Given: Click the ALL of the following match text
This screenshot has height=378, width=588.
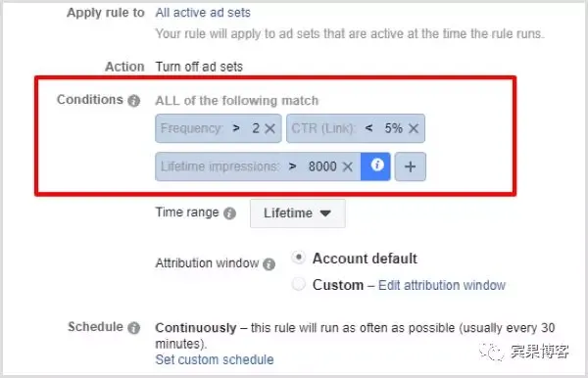Looking at the screenshot, I should point(236,101).
